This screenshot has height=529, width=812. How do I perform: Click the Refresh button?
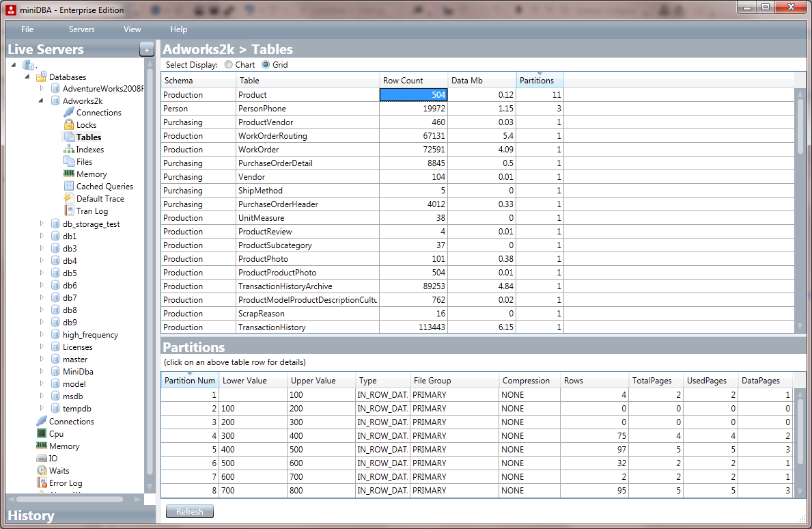click(x=190, y=511)
